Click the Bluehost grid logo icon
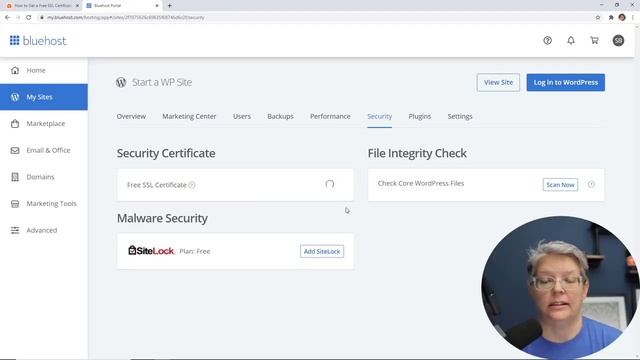The width and height of the screenshot is (640, 360). [x=15, y=40]
